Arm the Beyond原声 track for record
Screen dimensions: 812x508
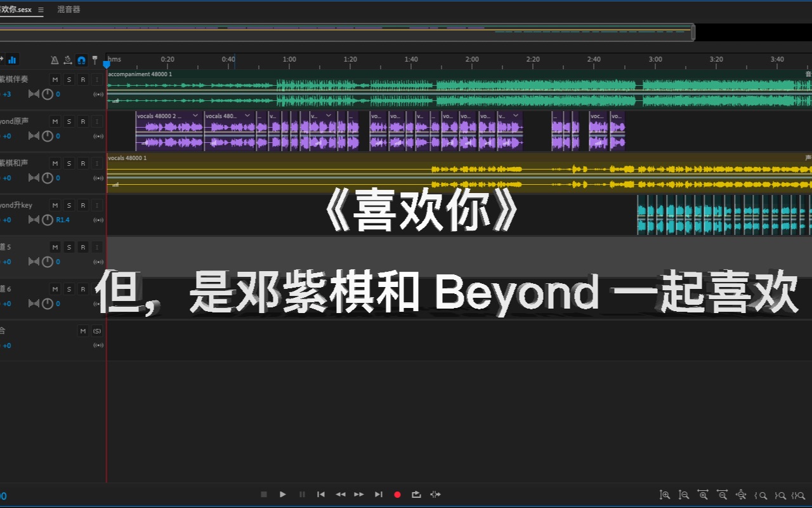tap(83, 121)
